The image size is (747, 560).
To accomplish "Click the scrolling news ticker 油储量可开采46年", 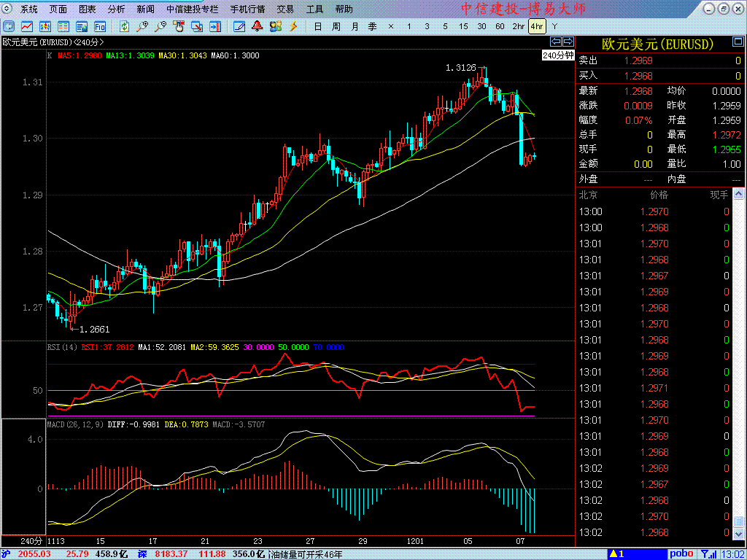I will 306,554.
